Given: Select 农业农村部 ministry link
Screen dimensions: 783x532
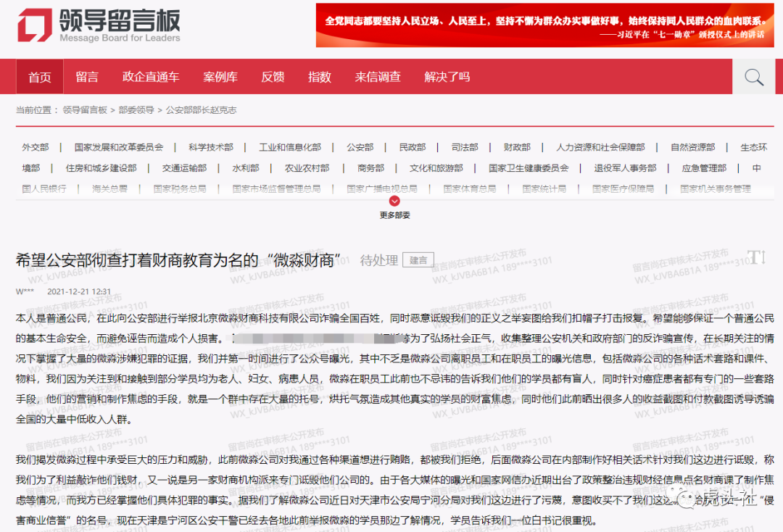Looking at the screenshot, I should pos(307,168).
